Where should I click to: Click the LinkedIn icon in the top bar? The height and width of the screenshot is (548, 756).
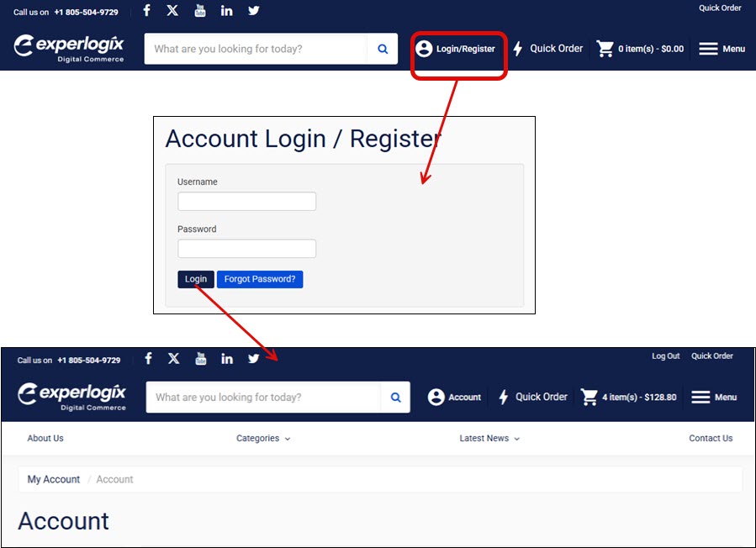click(x=226, y=10)
